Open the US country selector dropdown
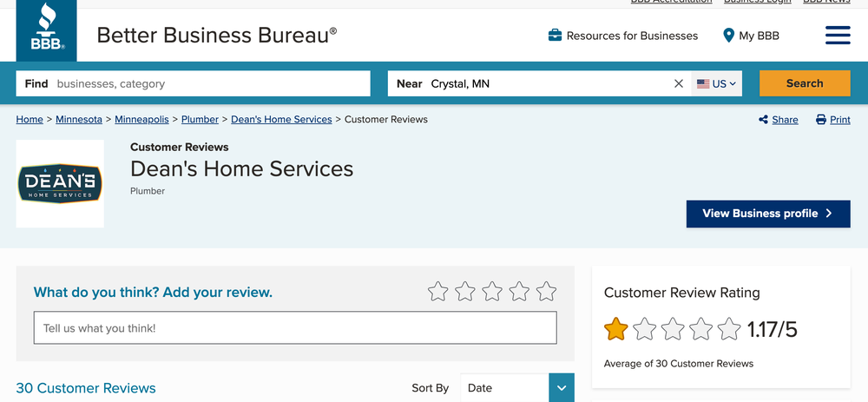Viewport: 868px width, 402px height. pyautogui.click(x=717, y=83)
